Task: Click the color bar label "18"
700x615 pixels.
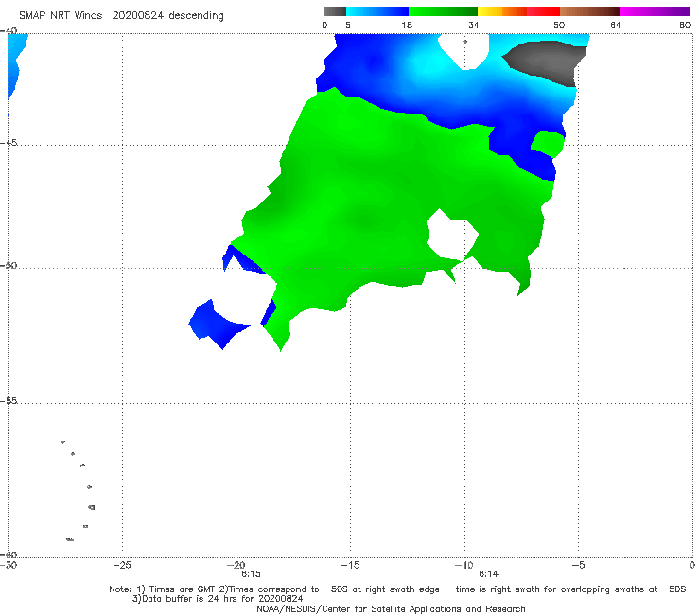Action: coord(407,25)
